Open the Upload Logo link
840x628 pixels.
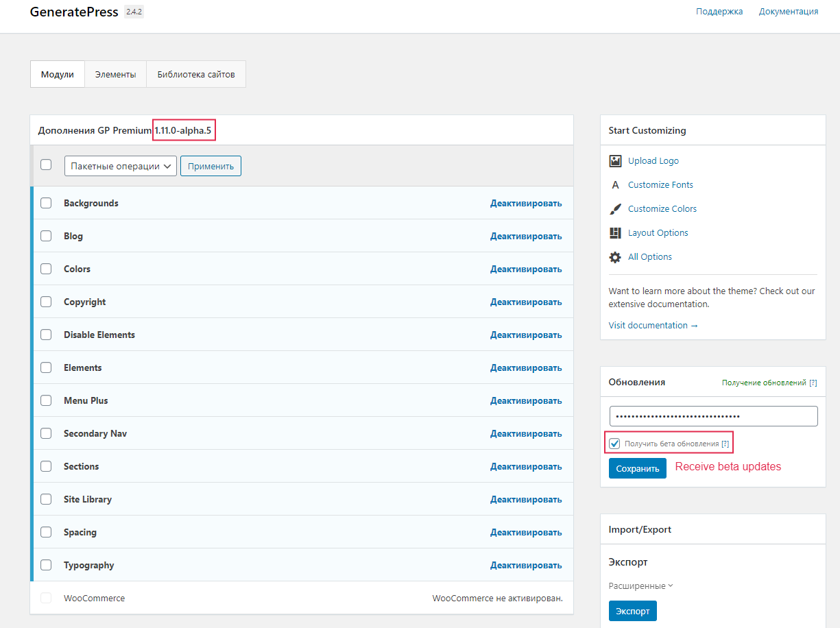[653, 161]
